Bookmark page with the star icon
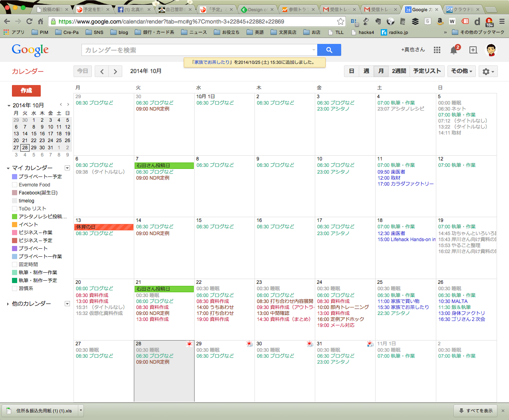This screenshot has height=420, width=509. [x=340, y=22]
